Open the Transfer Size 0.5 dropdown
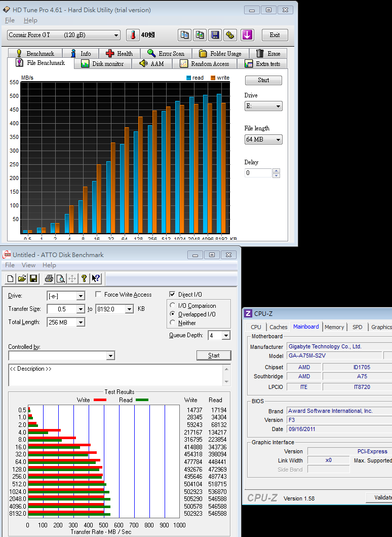Screen dimensions: 392x537 pyautogui.click(x=66, y=309)
